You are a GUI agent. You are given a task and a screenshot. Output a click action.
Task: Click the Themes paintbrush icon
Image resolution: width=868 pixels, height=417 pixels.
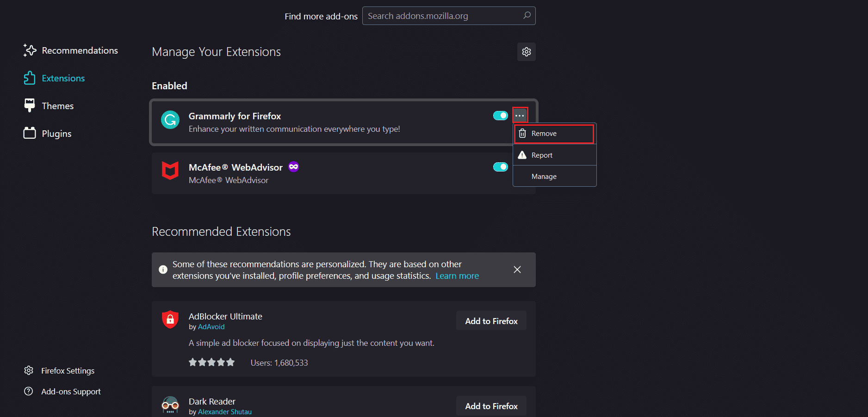tap(30, 105)
